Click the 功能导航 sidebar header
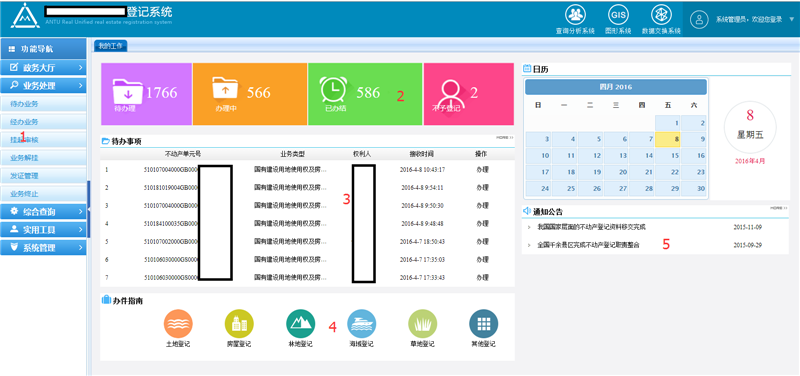Screen dimensions: 800x376 click(43, 49)
